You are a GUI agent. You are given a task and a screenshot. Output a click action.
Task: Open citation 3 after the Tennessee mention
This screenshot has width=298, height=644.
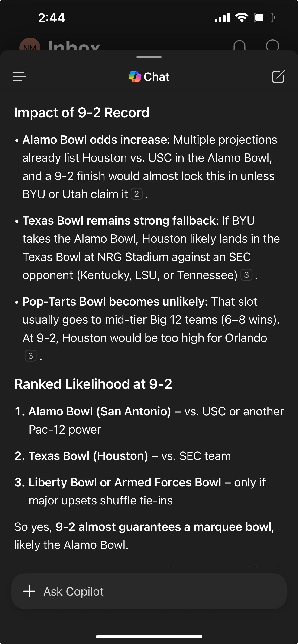pos(246,275)
